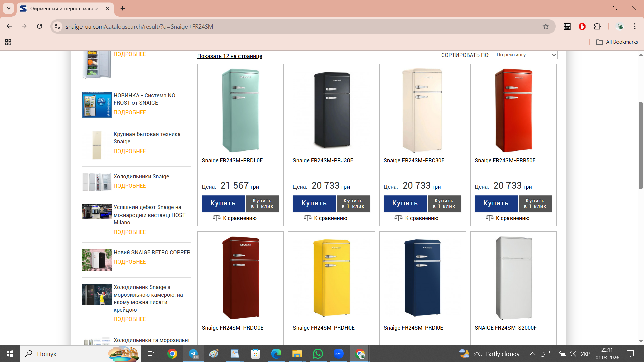
Task: Click the bookmark star icon in address bar
Action: click(x=546, y=26)
